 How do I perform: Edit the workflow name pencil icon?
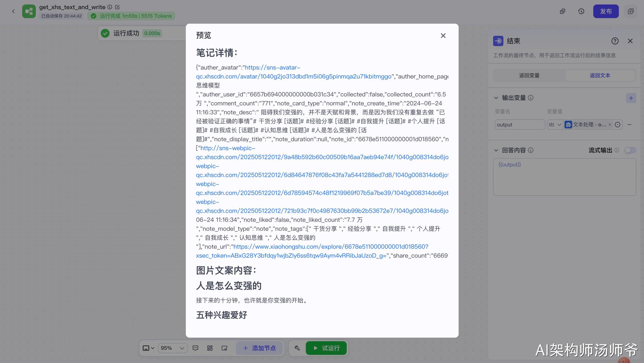pos(117,7)
